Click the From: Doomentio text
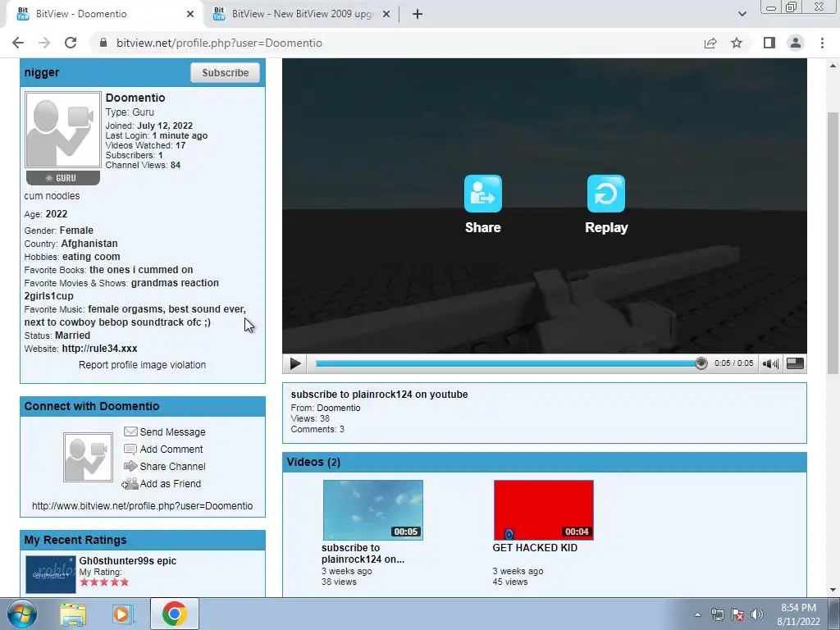Image resolution: width=840 pixels, height=630 pixels. click(x=326, y=408)
